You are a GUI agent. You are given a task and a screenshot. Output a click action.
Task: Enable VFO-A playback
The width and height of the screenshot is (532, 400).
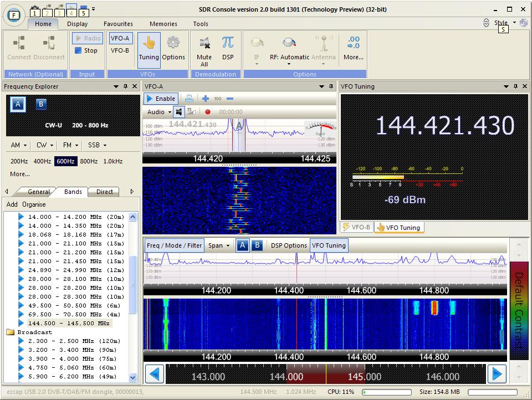click(161, 99)
